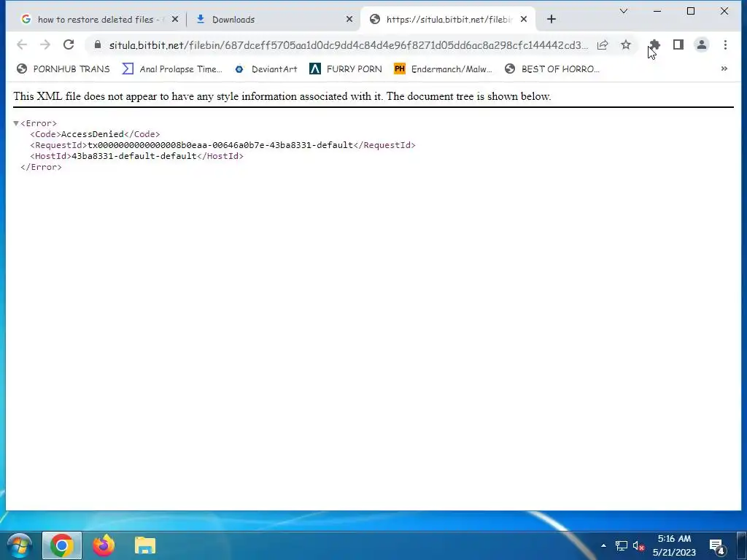Viewport: 747px width, 560px height.
Task: Open the DeviantArt bookmark
Action: [x=266, y=69]
